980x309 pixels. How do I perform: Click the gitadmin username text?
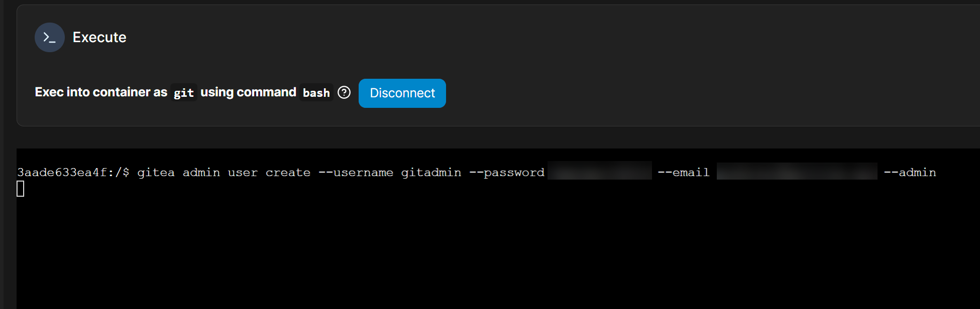431,173
